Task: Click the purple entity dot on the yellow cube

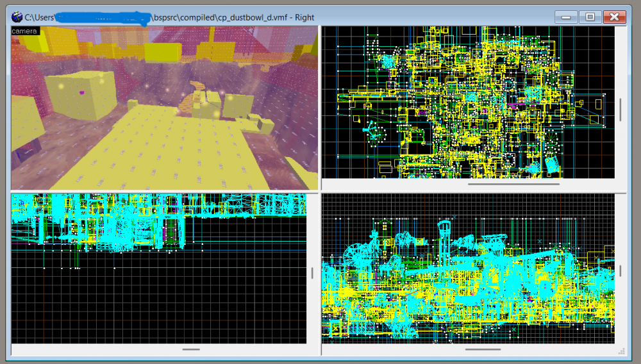Action: point(82,94)
